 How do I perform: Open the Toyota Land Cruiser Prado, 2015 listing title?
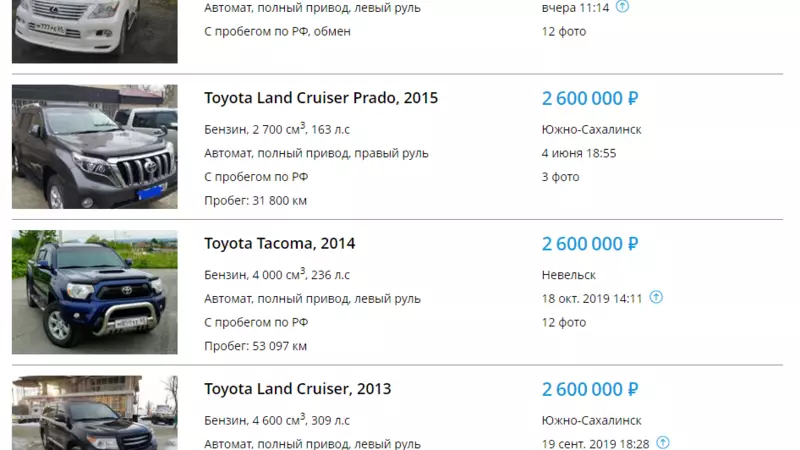(321, 98)
